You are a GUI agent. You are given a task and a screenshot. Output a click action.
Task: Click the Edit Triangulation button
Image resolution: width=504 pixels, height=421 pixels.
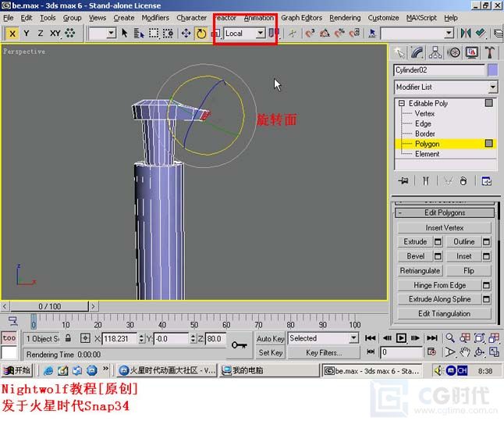point(444,313)
